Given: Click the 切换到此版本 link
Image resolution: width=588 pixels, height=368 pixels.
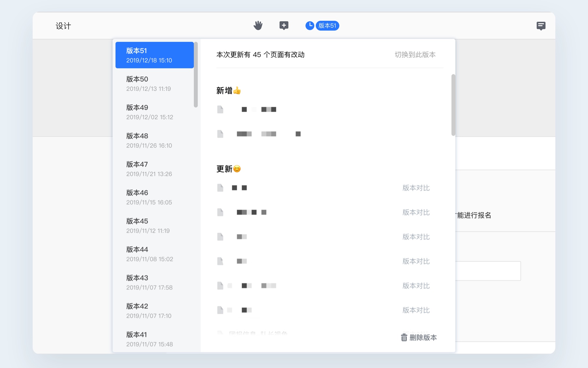Looking at the screenshot, I should coord(415,55).
